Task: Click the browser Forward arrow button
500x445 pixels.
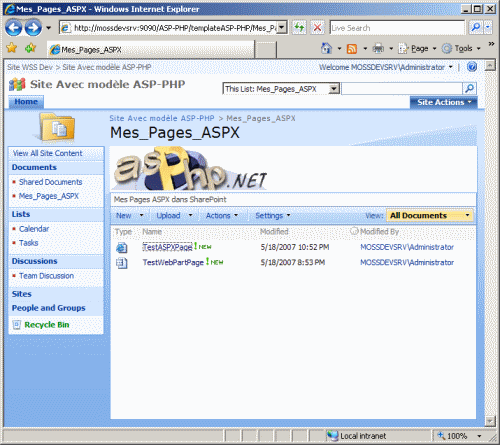Action: (x=33, y=28)
